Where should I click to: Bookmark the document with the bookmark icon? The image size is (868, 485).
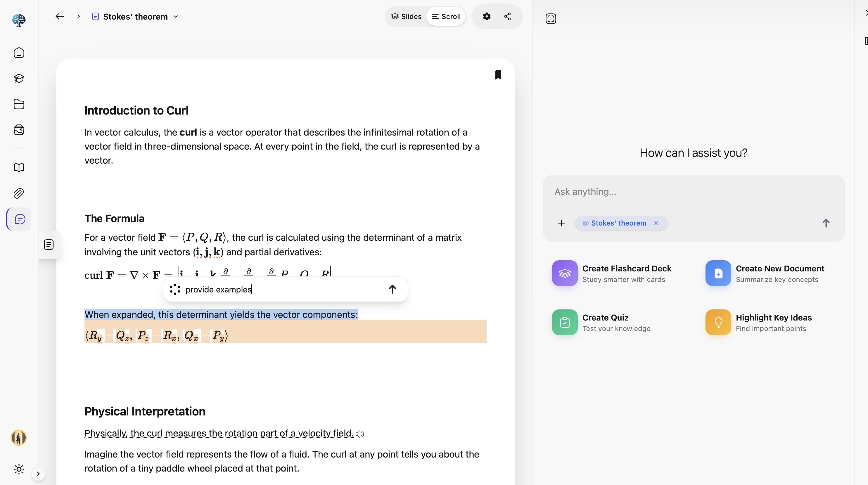point(498,75)
